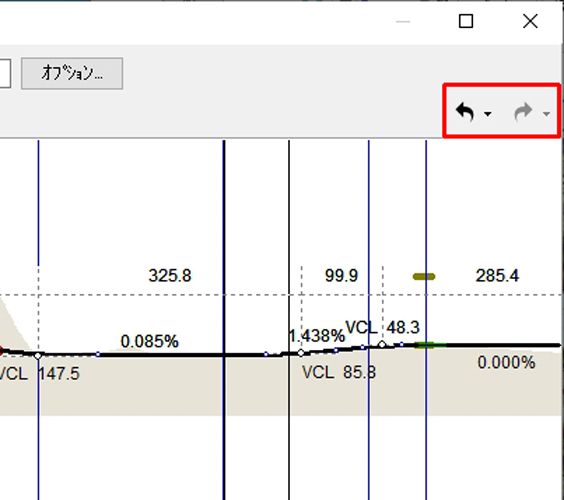Viewport: 564px width, 500px height.
Task: Click the 285.4 length label
Action: (497, 276)
